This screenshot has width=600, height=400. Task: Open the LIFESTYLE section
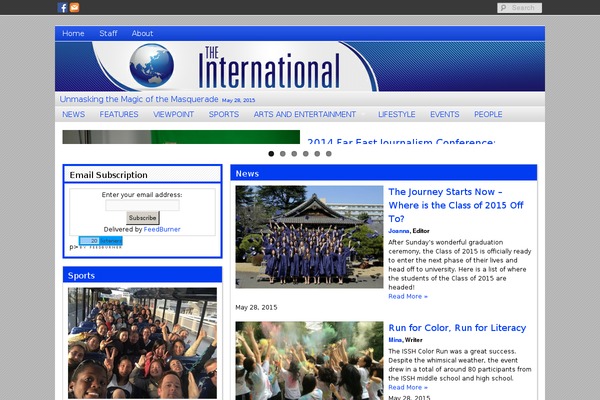(x=396, y=114)
